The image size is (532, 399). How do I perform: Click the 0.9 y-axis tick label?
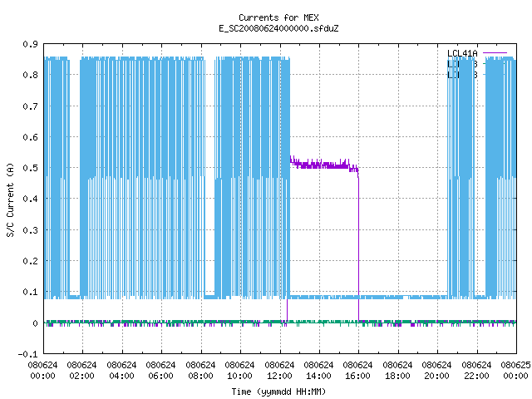(30, 44)
